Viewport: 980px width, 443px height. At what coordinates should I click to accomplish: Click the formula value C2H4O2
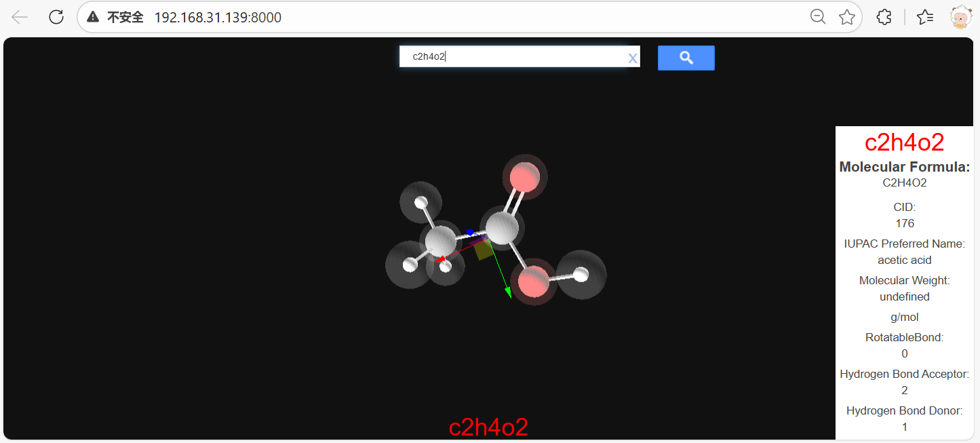click(905, 182)
